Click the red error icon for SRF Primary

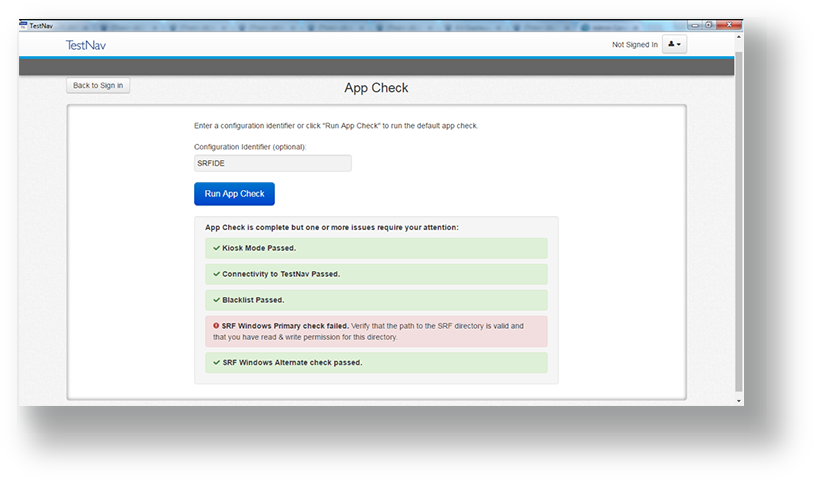(x=215, y=326)
